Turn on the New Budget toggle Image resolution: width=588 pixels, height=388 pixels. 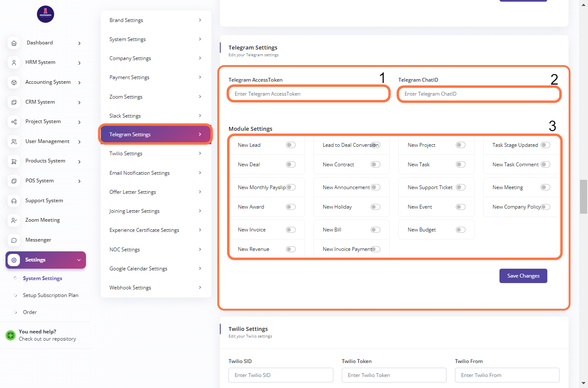[x=460, y=230]
